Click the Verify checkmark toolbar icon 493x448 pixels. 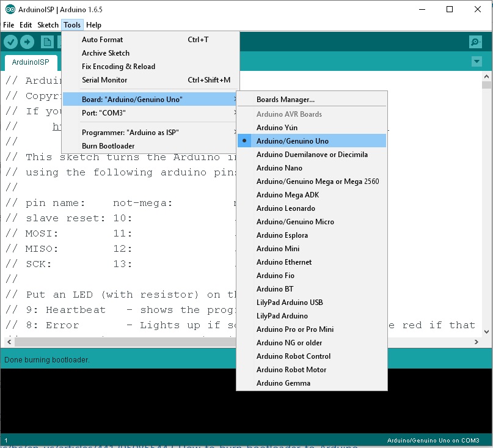point(10,42)
